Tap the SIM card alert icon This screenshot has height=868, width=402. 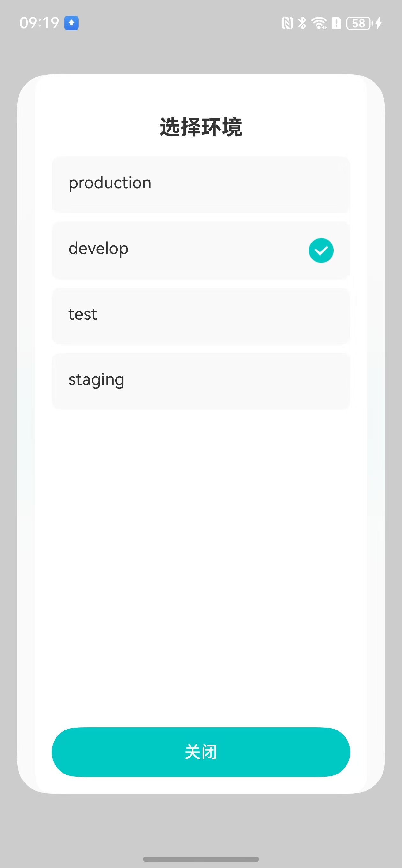(336, 23)
